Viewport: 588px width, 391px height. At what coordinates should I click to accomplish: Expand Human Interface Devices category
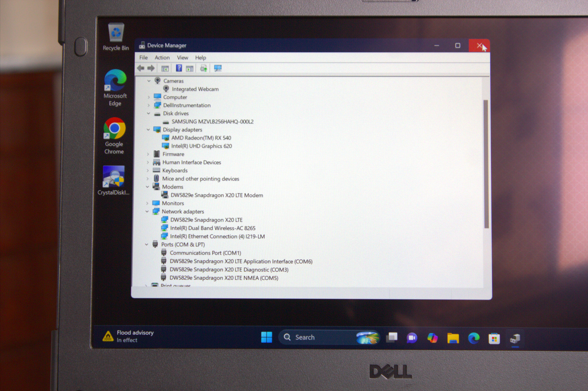point(148,162)
